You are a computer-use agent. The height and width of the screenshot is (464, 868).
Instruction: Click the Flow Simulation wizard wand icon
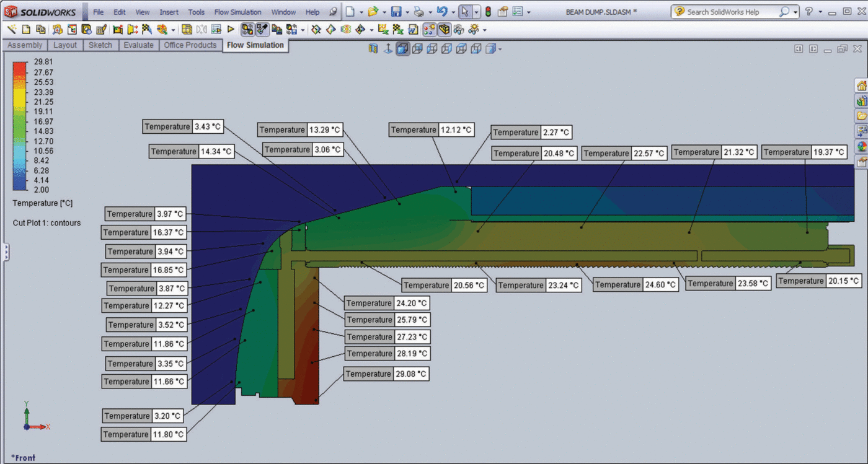point(11,29)
